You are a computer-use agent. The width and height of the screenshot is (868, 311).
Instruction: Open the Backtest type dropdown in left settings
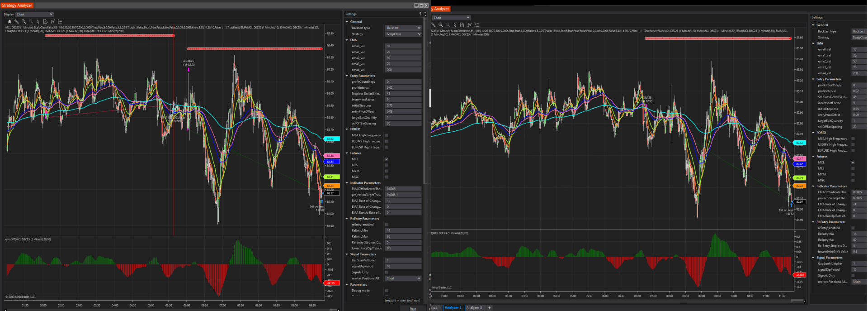point(403,28)
